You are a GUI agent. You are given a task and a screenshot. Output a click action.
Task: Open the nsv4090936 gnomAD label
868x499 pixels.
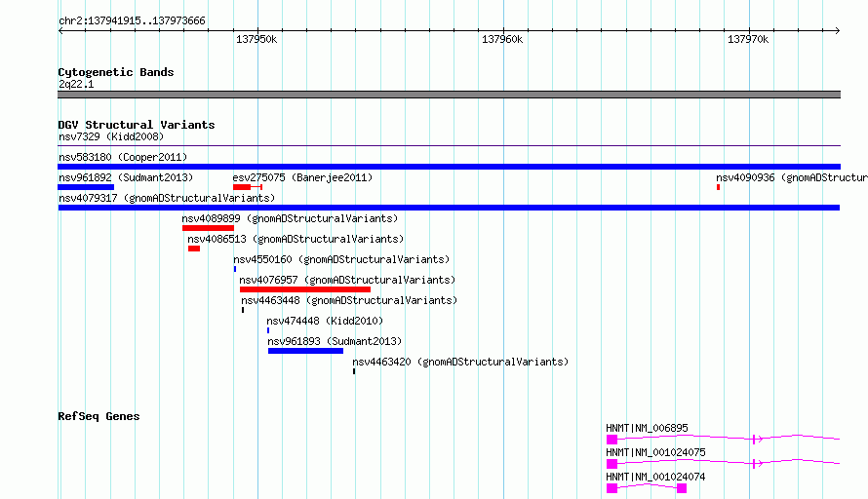(x=792, y=177)
